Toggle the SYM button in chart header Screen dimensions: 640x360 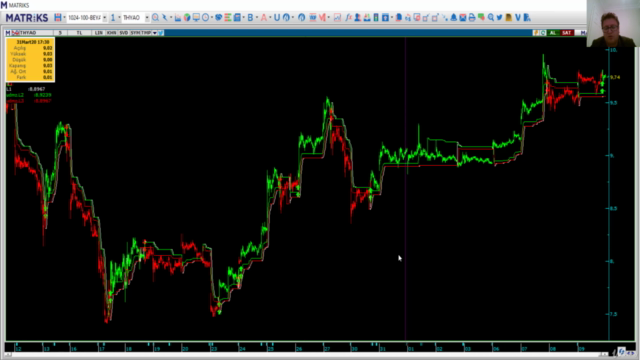(x=135, y=33)
